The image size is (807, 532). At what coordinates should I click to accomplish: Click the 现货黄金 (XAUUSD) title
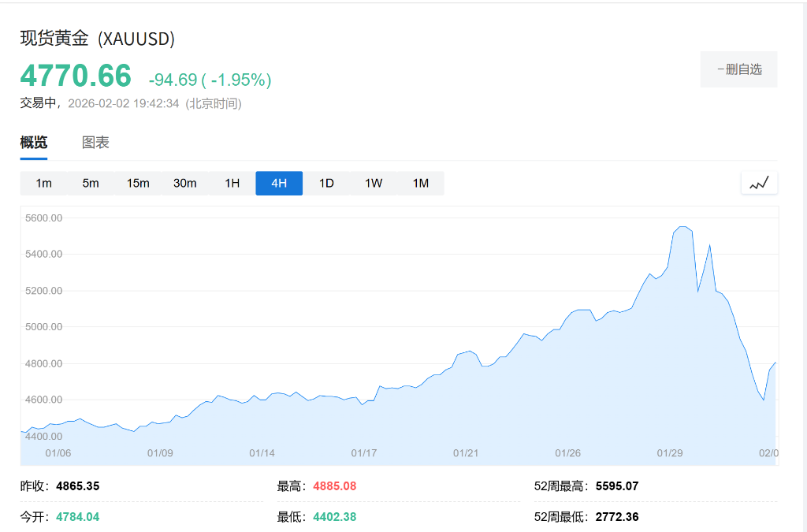point(98,39)
